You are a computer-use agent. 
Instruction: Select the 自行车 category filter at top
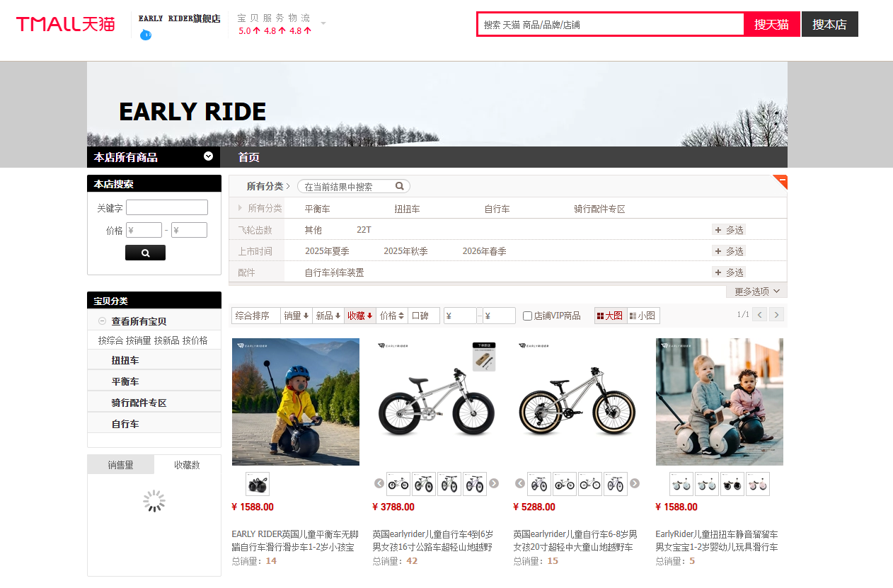point(497,209)
